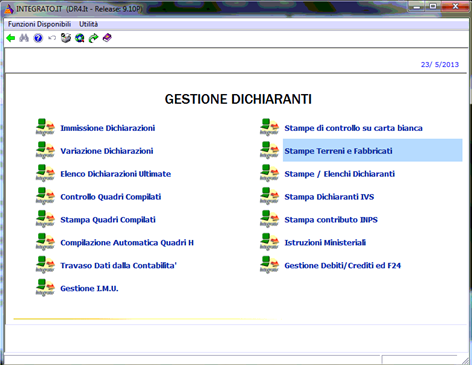Close the INTEGRATO.IT window
The height and width of the screenshot is (365, 472).
tap(455, 6)
